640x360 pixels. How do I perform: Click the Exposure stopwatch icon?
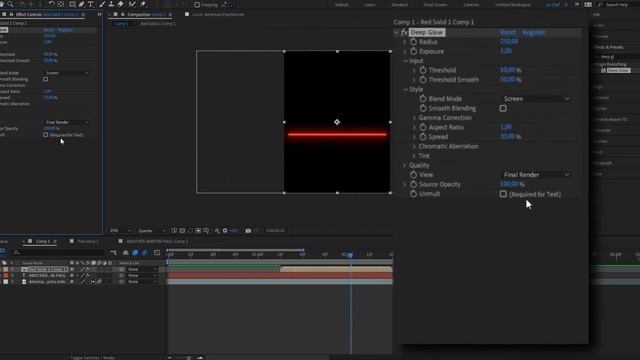[413, 51]
